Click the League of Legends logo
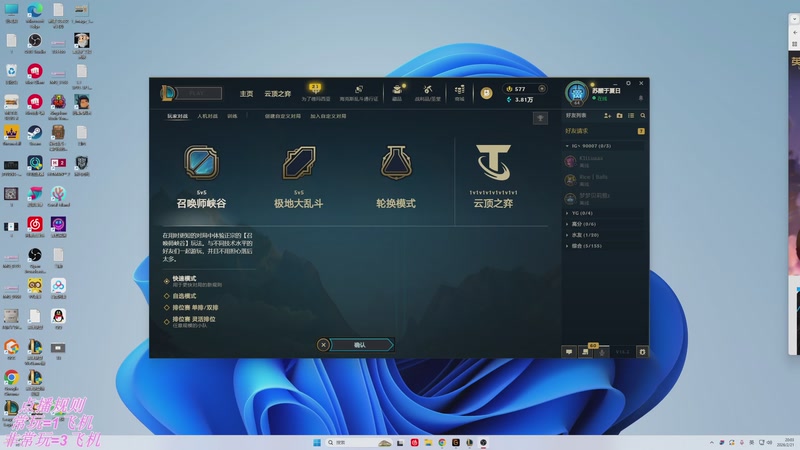 click(167, 93)
